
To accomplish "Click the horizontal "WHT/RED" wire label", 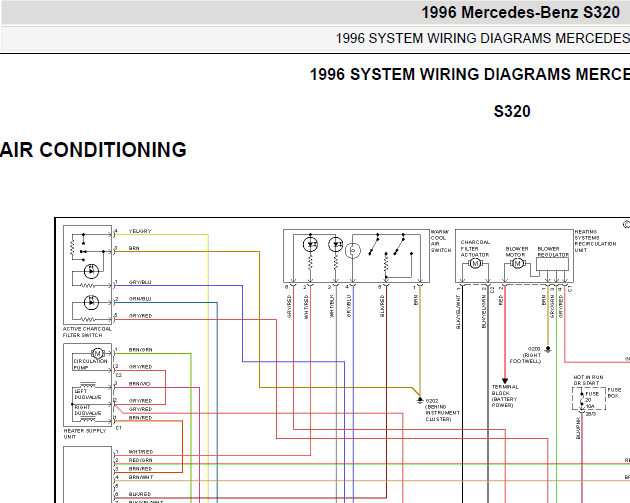I will pyautogui.click(x=141, y=452).
